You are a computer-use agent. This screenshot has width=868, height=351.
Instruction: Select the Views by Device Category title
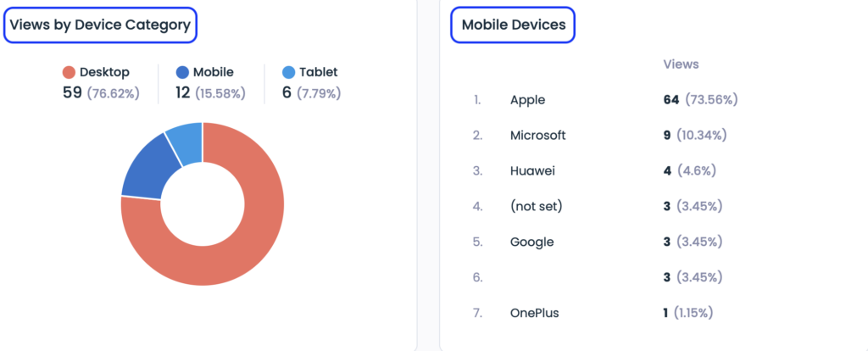pos(100,25)
